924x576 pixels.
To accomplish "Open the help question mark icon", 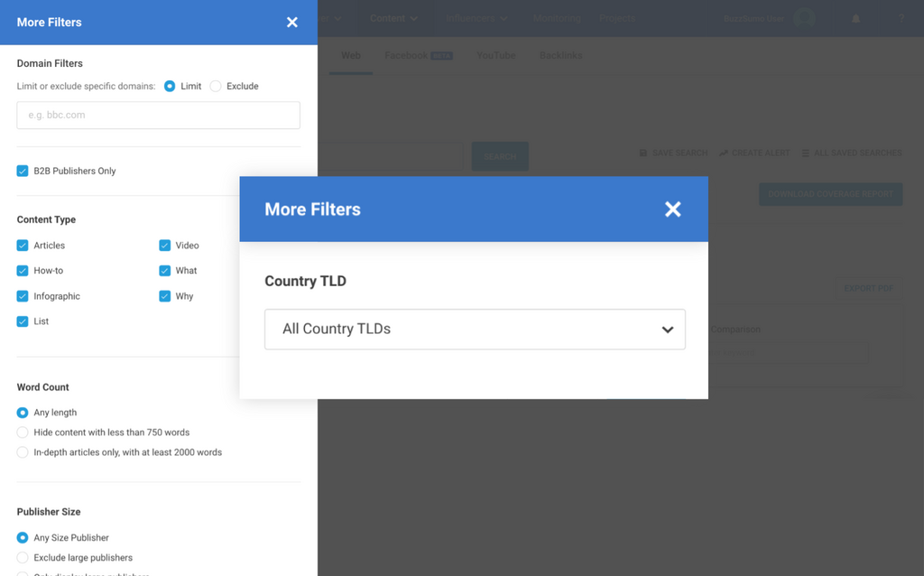I will (901, 19).
